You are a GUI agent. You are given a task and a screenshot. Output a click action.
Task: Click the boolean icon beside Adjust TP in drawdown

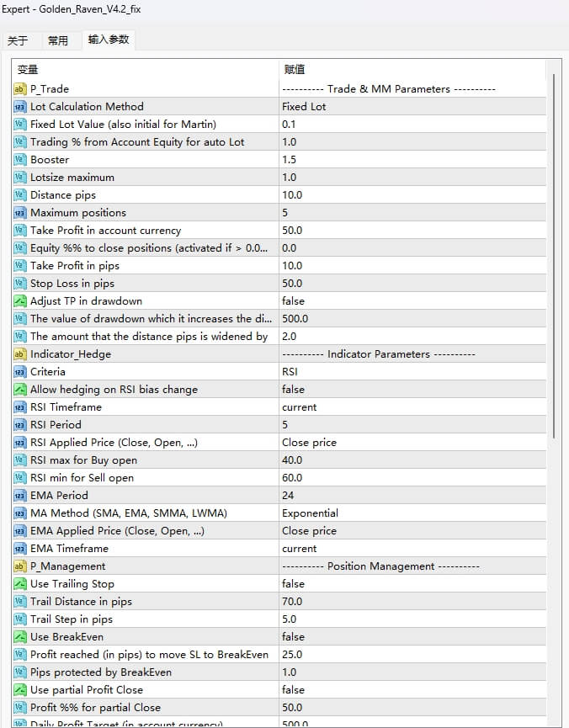19,301
